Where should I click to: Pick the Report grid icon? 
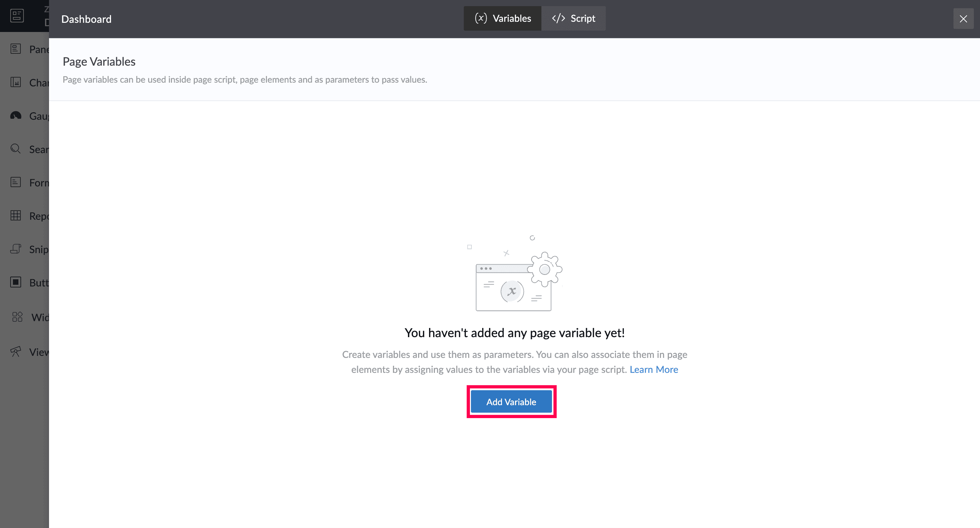pos(16,216)
